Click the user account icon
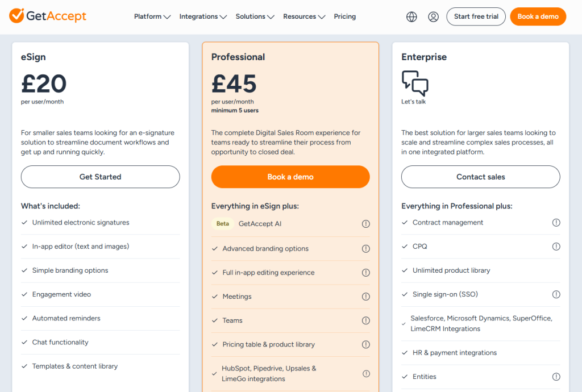This screenshot has height=392, width=582. pyautogui.click(x=434, y=16)
